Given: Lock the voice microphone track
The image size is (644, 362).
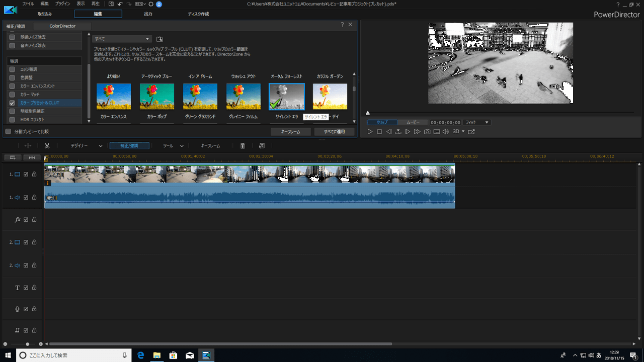Looking at the screenshot, I should tap(34, 309).
